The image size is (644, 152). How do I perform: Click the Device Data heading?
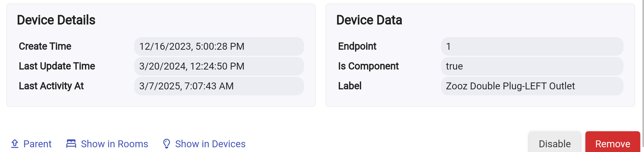pos(369,20)
